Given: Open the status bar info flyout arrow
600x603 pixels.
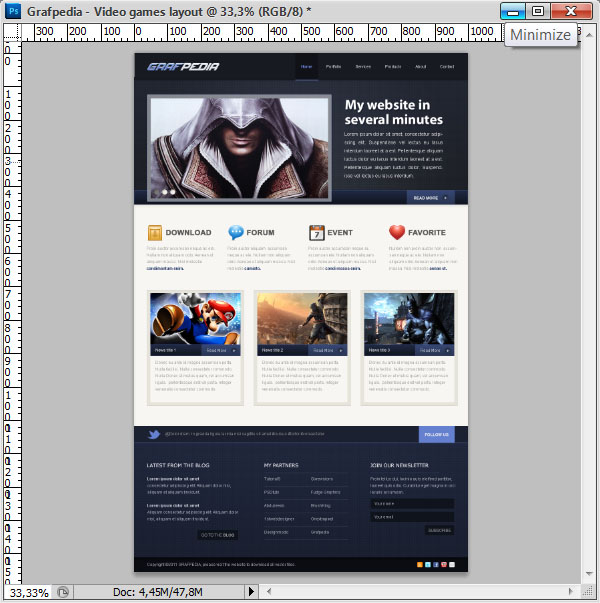Looking at the screenshot, I should (251, 591).
